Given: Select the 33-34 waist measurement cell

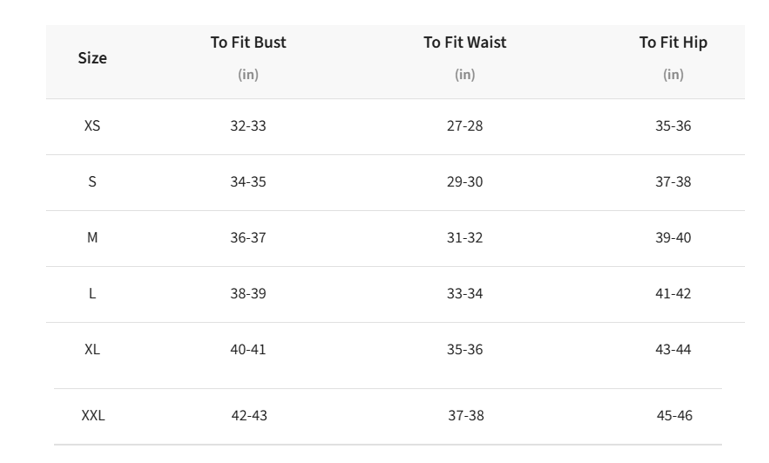Looking at the screenshot, I should tap(465, 293).
